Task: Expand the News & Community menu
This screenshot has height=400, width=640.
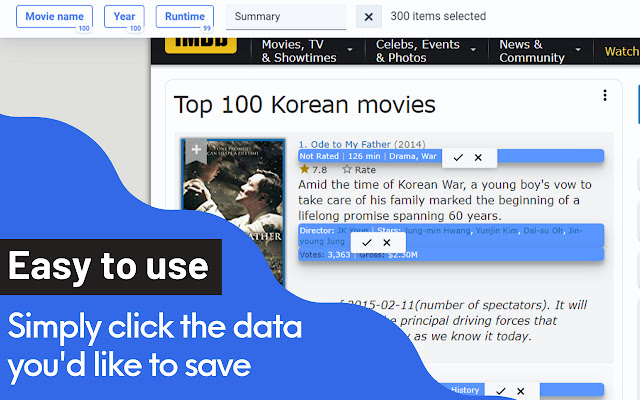Action: coord(540,51)
